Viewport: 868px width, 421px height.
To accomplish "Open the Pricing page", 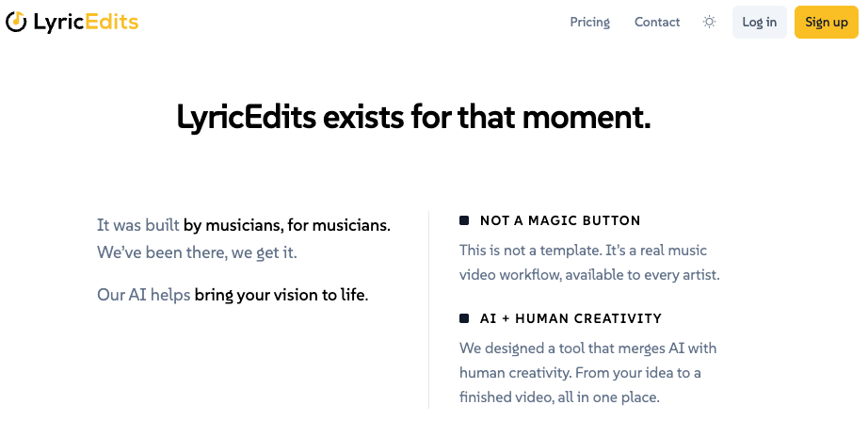I will pyautogui.click(x=589, y=22).
